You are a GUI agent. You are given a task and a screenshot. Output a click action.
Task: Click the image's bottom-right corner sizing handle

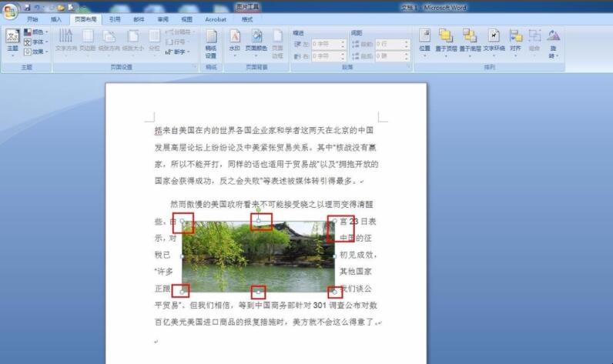click(x=334, y=292)
